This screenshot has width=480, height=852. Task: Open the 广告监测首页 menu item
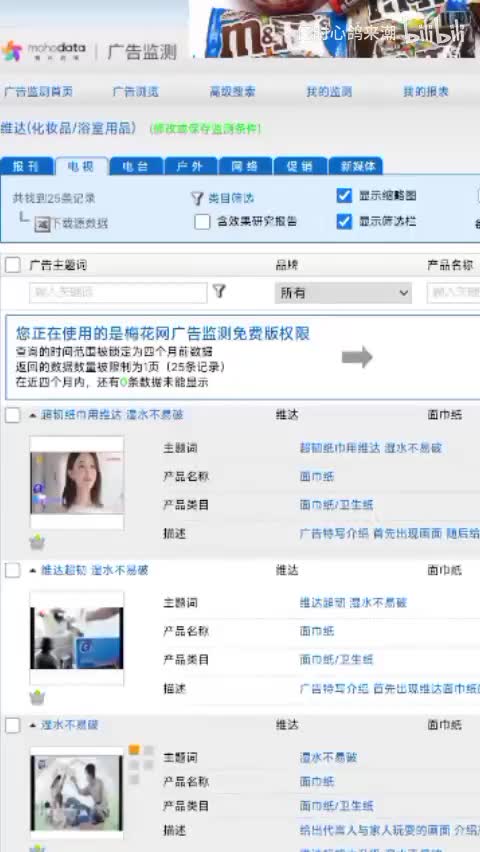(39, 92)
